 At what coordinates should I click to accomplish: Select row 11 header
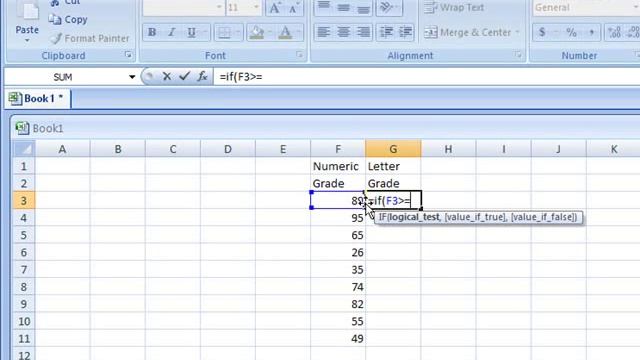point(24,338)
